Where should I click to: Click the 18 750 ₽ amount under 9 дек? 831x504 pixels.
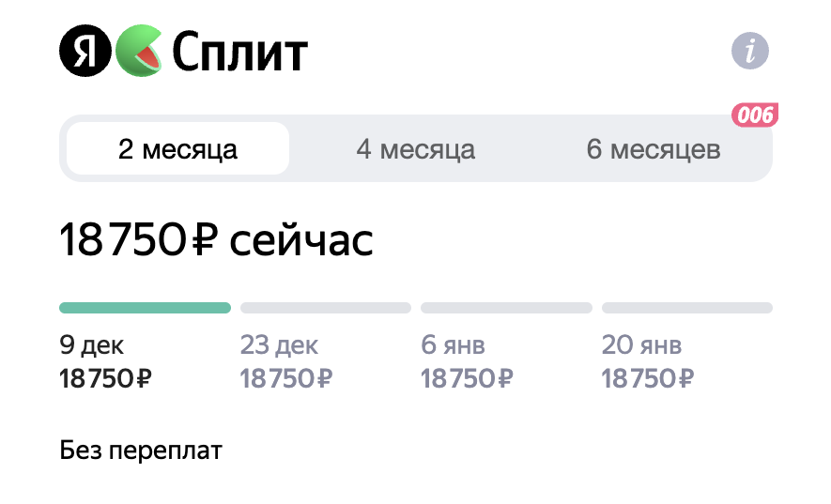click(x=106, y=379)
